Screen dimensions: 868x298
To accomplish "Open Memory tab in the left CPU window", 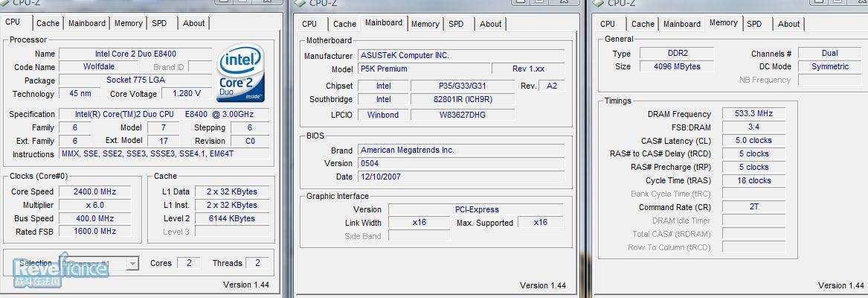I will [x=129, y=23].
